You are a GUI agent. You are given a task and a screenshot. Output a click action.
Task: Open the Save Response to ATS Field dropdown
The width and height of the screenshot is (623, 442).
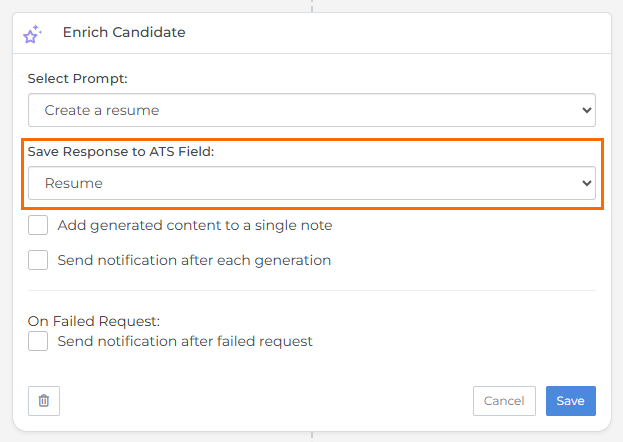tap(311, 183)
